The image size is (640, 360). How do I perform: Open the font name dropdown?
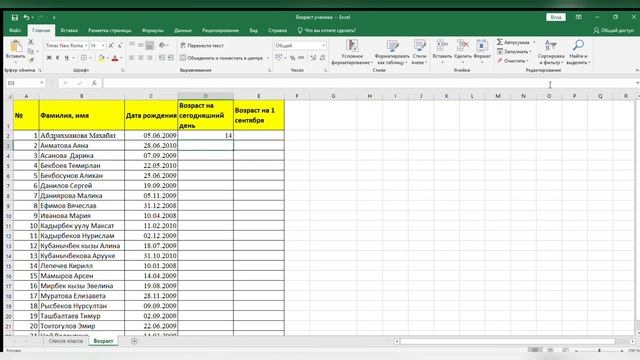[x=86, y=46]
